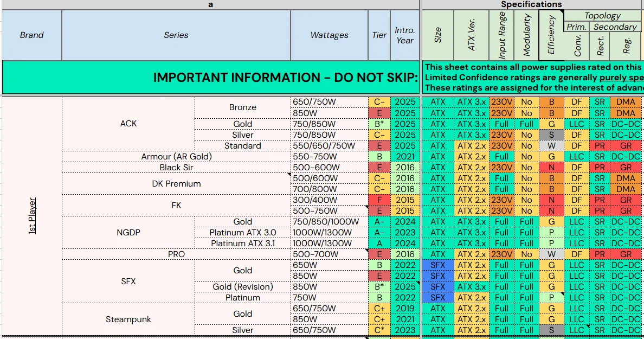This screenshot has width=644, height=339.
Task: Click the rotated Size header cell
Action: [438, 35]
